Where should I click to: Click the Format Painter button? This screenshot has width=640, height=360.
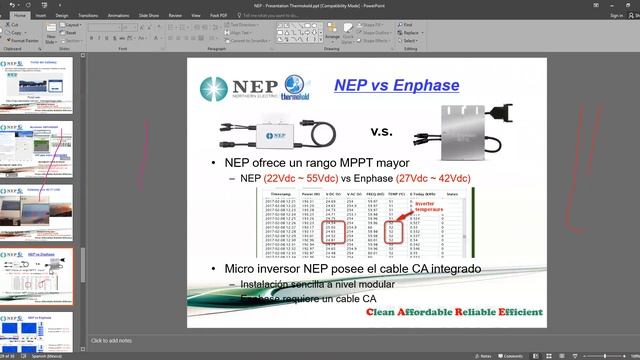(22, 40)
